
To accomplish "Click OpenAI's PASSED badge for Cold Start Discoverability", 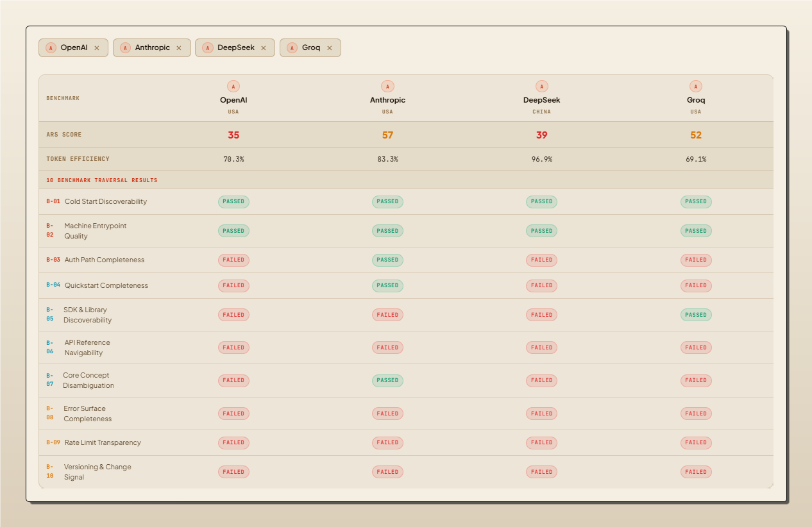I will click(x=233, y=201).
